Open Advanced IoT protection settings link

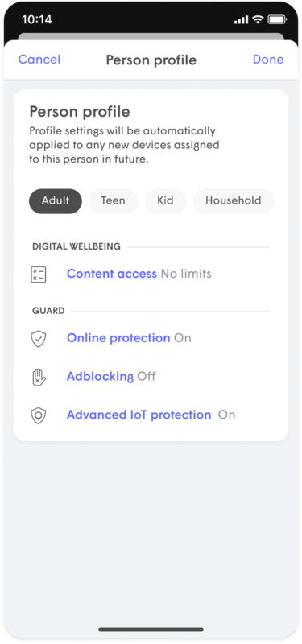(x=139, y=415)
